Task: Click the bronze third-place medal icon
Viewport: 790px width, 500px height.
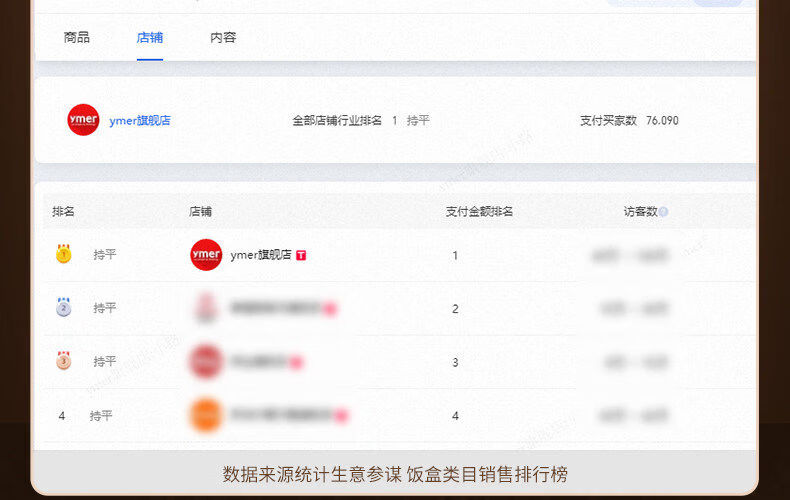Action: (x=63, y=361)
